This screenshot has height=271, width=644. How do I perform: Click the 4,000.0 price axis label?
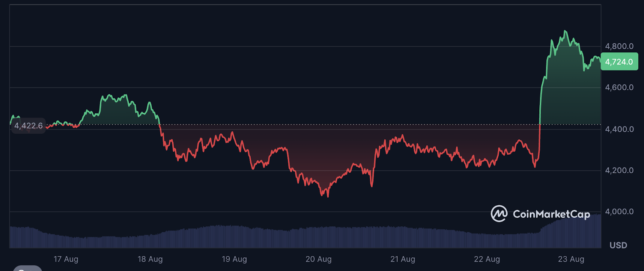(x=619, y=211)
